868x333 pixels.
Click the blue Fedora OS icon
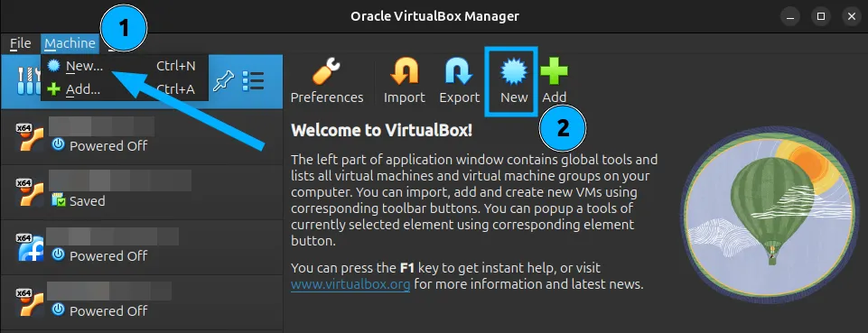pyautogui.click(x=29, y=247)
